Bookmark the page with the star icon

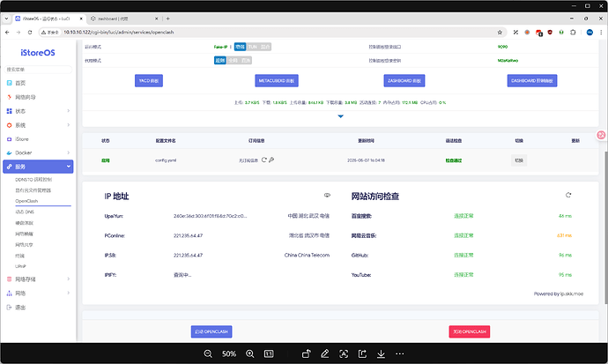coord(500,33)
